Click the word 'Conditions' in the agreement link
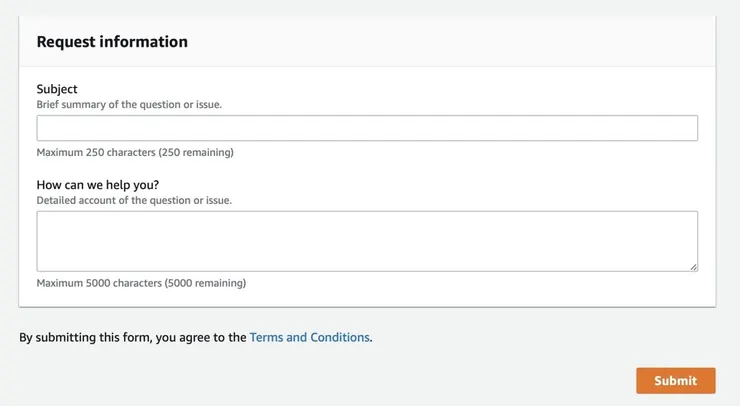The height and width of the screenshot is (406, 740). (340, 338)
